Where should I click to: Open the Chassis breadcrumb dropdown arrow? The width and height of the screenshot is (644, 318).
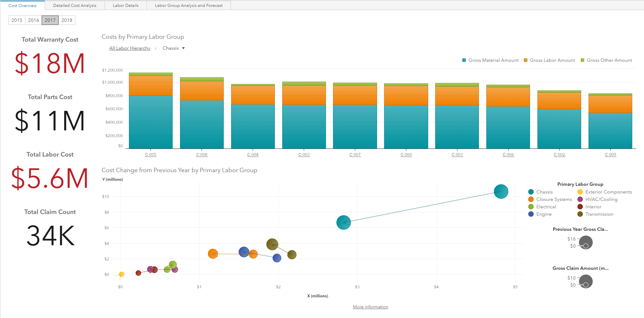coord(183,48)
